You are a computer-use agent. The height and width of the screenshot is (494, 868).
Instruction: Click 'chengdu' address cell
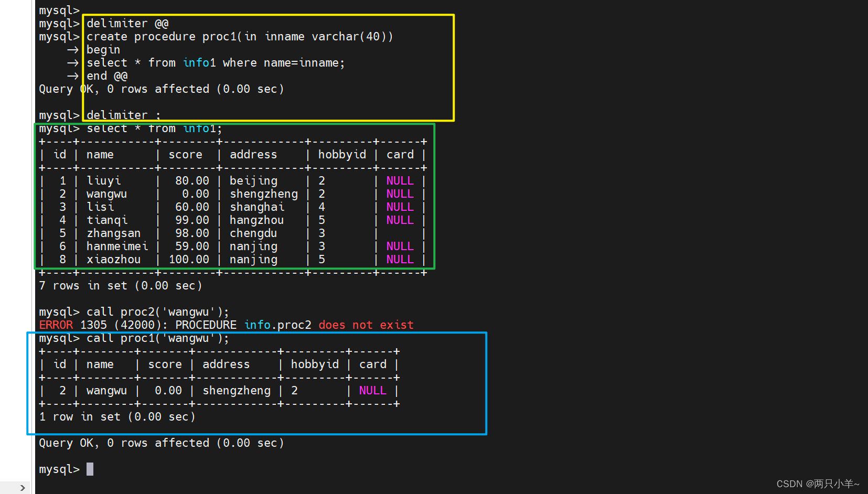[x=253, y=233]
